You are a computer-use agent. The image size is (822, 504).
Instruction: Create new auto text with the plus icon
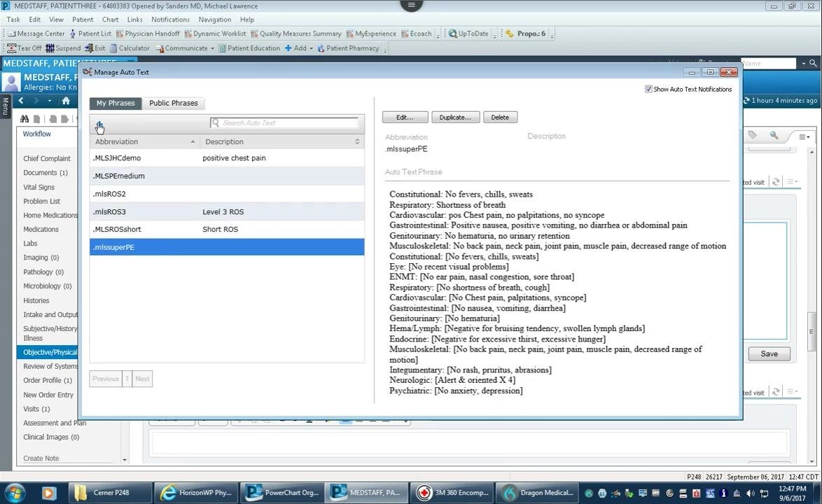(x=99, y=124)
